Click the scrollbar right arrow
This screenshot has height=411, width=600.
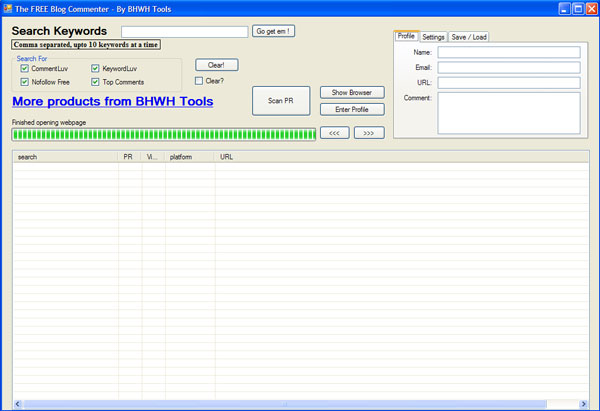click(x=583, y=404)
